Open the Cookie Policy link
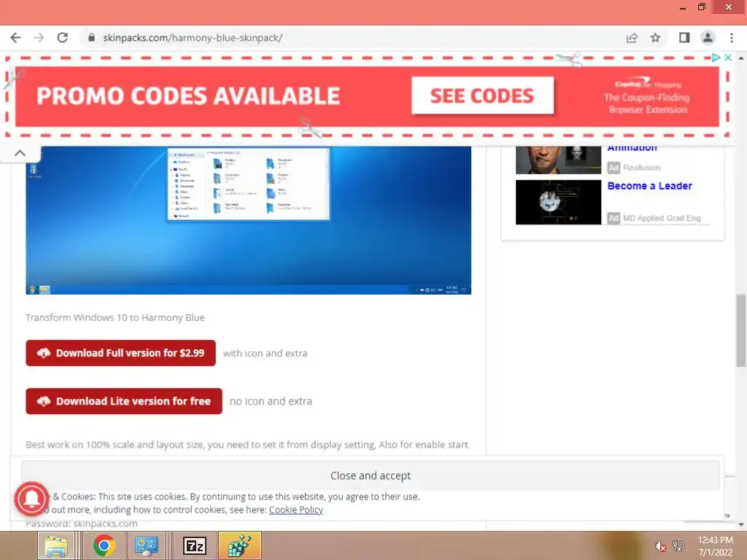This screenshot has width=747, height=560. pos(296,510)
